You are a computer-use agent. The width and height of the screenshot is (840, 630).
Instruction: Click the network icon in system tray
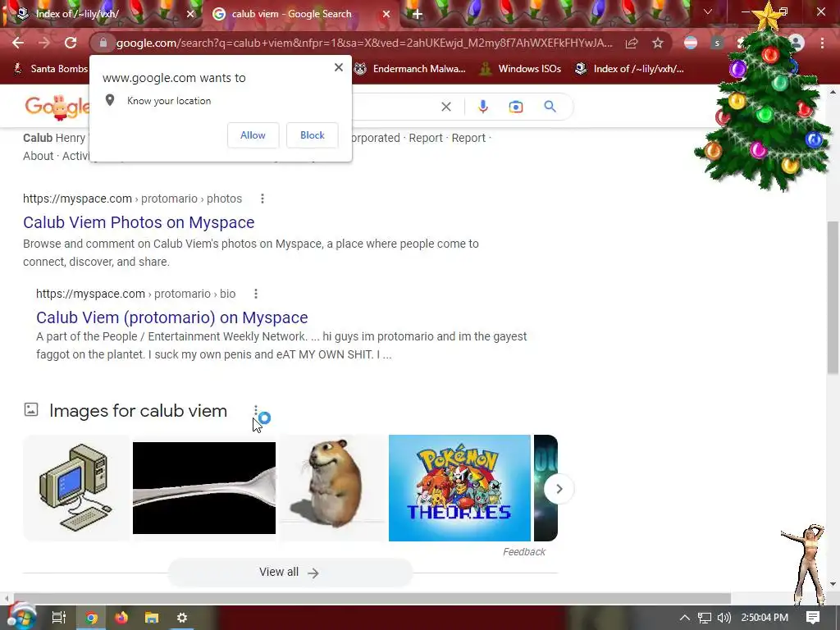pyautogui.click(x=705, y=618)
